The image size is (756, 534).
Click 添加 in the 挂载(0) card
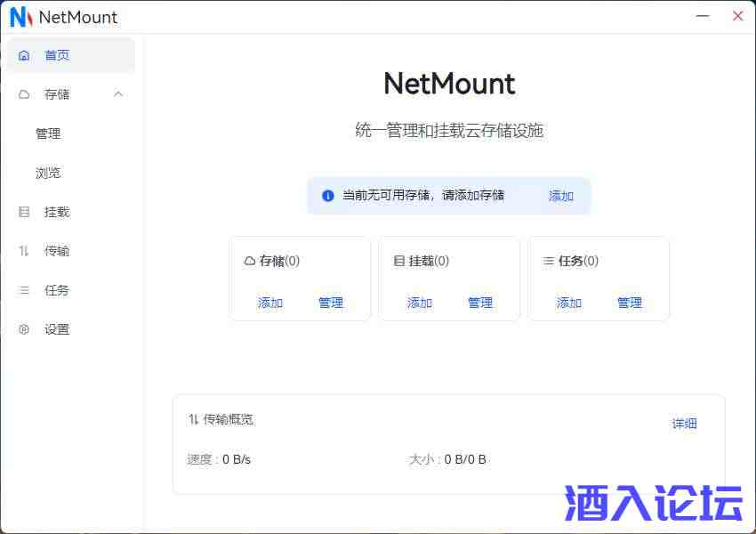click(420, 303)
